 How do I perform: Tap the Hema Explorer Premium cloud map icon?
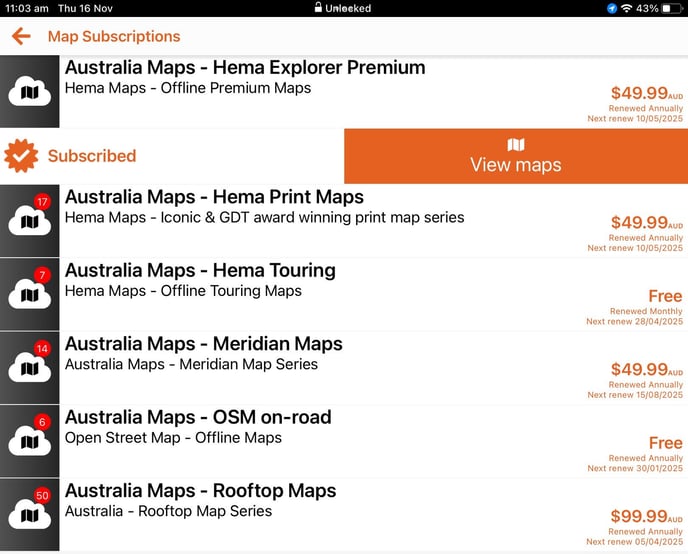(29, 91)
